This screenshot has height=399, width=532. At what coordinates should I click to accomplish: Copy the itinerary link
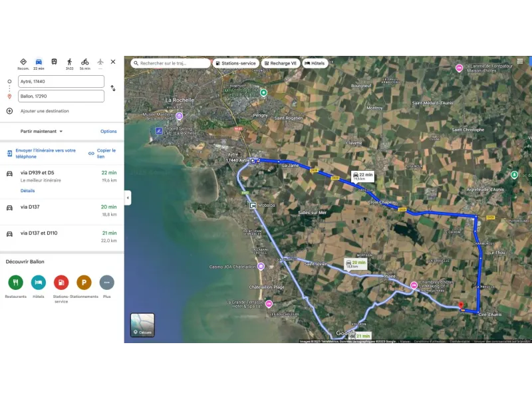point(102,154)
